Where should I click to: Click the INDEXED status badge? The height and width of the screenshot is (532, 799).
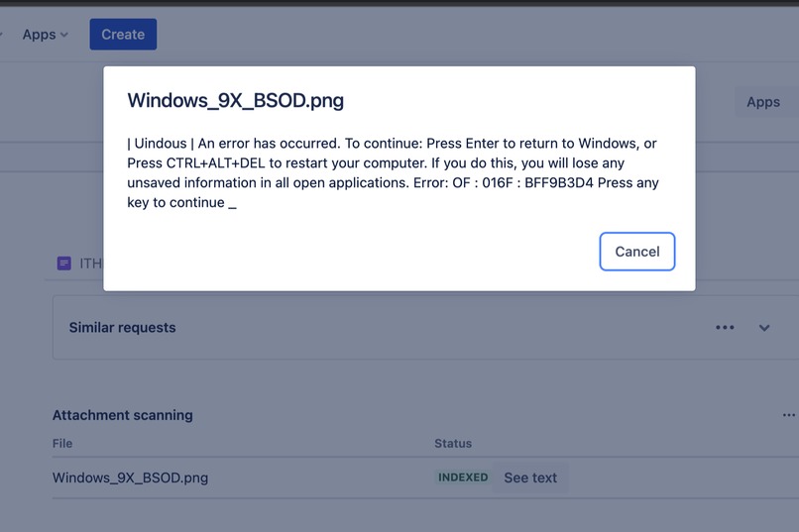[x=463, y=478]
